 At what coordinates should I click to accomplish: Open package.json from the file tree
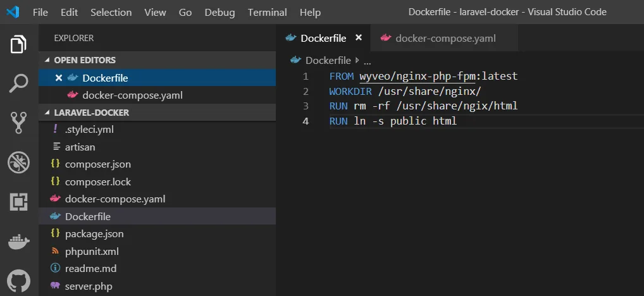pyautogui.click(x=158, y=233)
